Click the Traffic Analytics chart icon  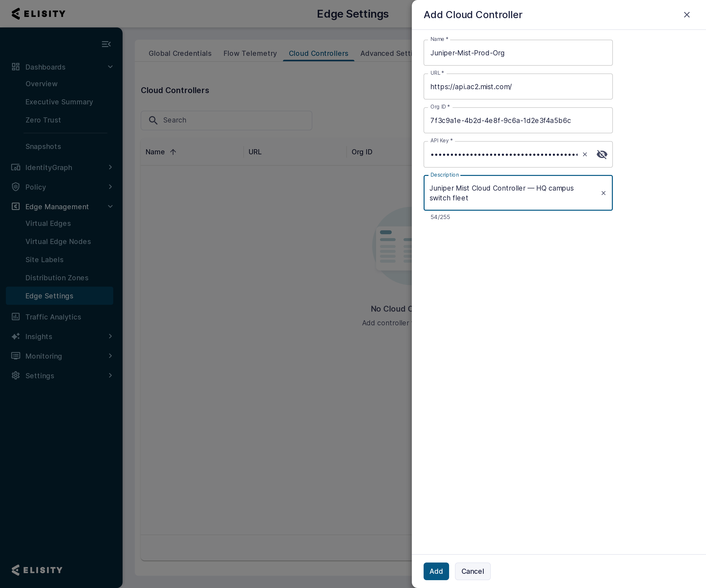[15, 317]
